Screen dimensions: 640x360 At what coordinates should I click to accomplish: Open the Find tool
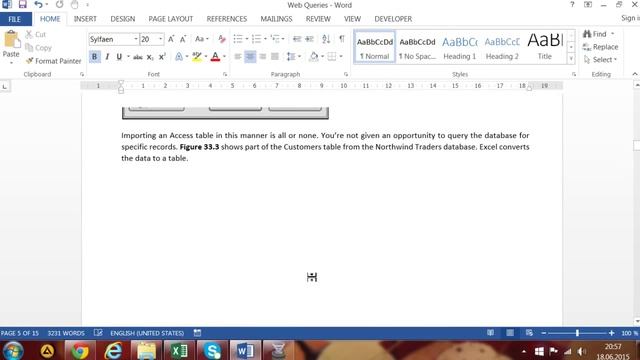pyautogui.click(x=595, y=34)
